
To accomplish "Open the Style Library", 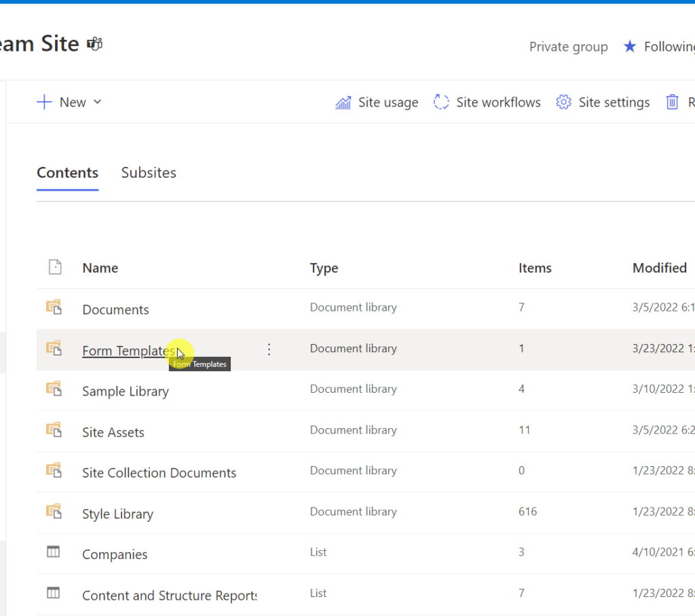I will click(x=118, y=514).
